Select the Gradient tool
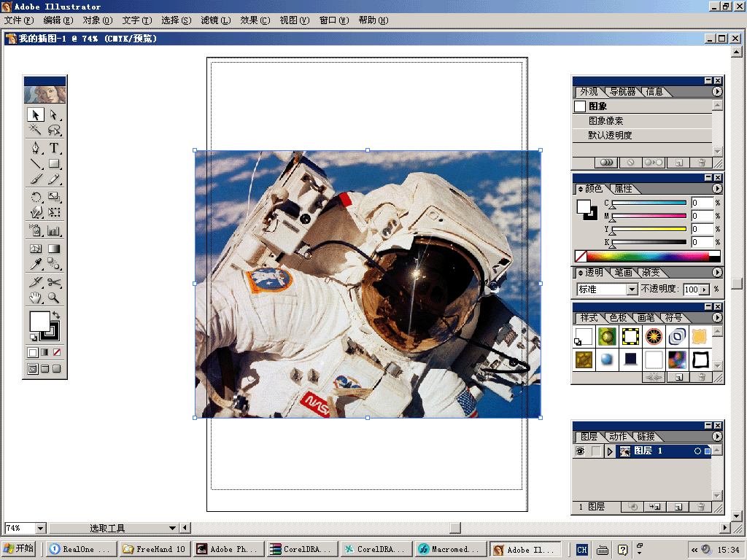 click(x=53, y=249)
